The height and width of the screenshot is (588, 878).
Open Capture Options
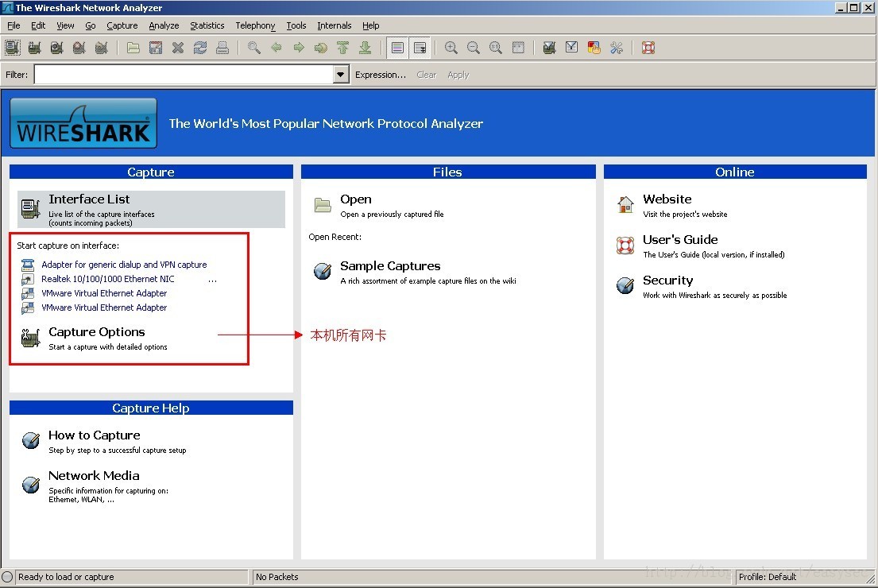pos(96,332)
